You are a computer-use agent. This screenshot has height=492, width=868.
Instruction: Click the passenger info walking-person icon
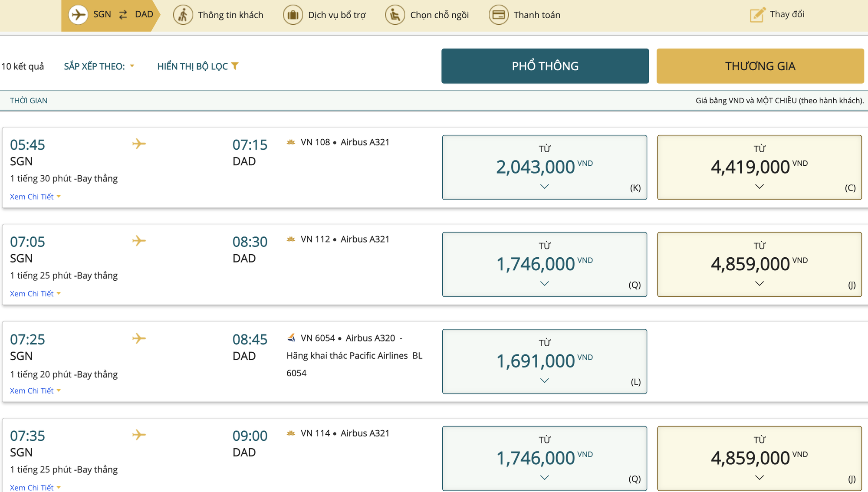[x=183, y=15]
